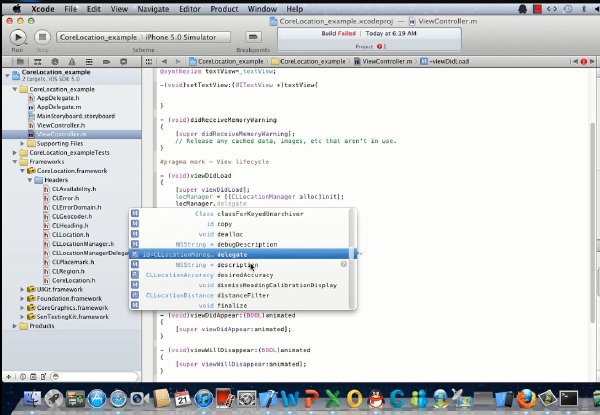Go forward in editor history
Screen dimensions: 600x415
click(x=178, y=62)
